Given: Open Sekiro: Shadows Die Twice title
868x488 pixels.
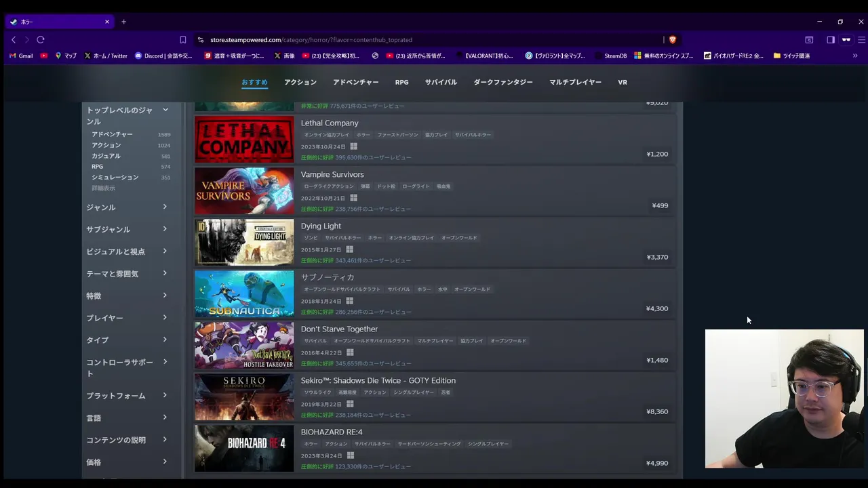Looking at the screenshot, I should pyautogui.click(x=378, y=380).
